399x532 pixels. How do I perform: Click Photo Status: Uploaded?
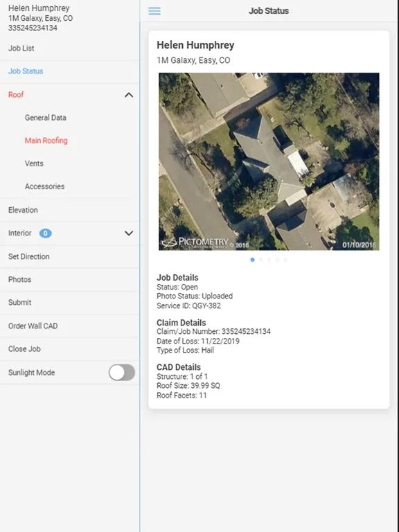pos(195,296)
